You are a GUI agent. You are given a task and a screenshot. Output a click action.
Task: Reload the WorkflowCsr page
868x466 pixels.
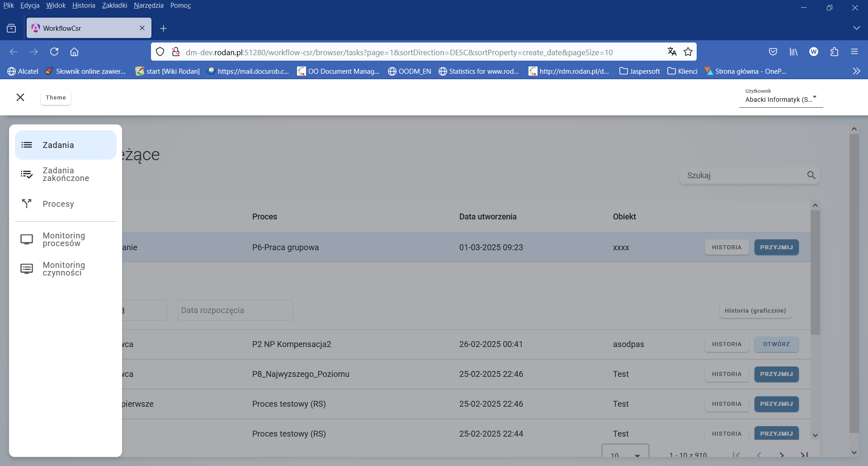click(x=54, y=52)
